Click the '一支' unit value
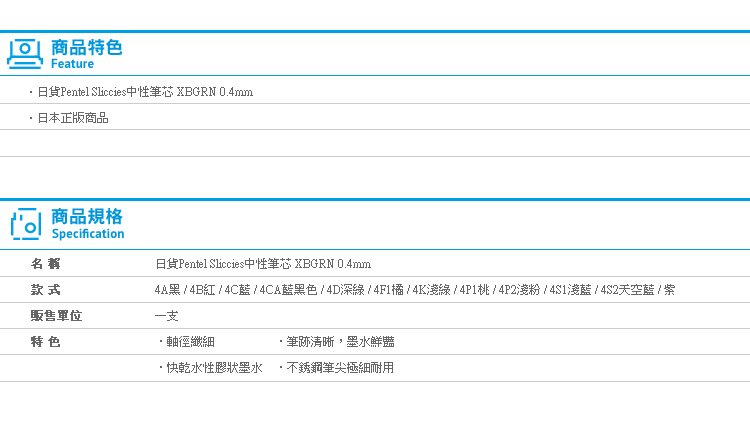The image size is (750, 424). (166, 316)
